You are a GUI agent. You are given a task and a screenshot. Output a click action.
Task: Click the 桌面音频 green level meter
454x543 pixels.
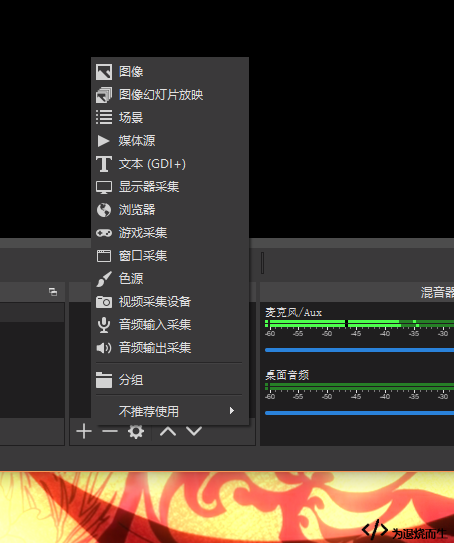359,386
